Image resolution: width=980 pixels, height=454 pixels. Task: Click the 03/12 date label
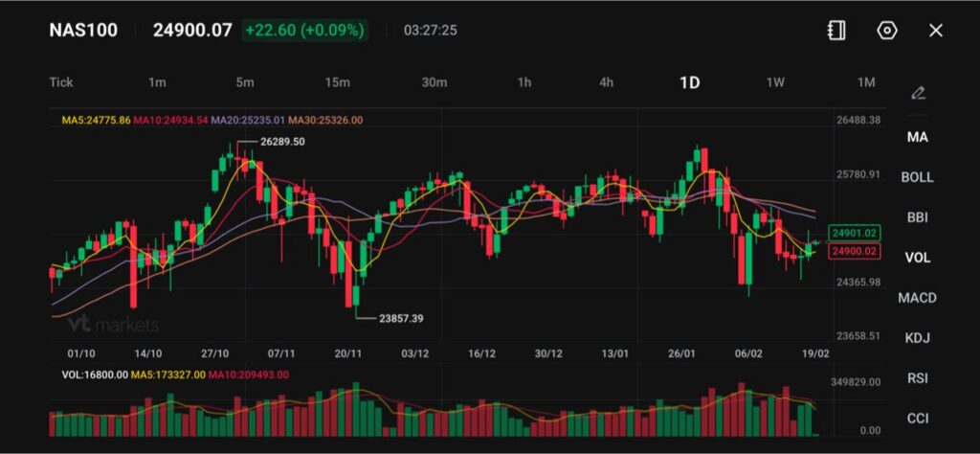click(x=415, y=354)
